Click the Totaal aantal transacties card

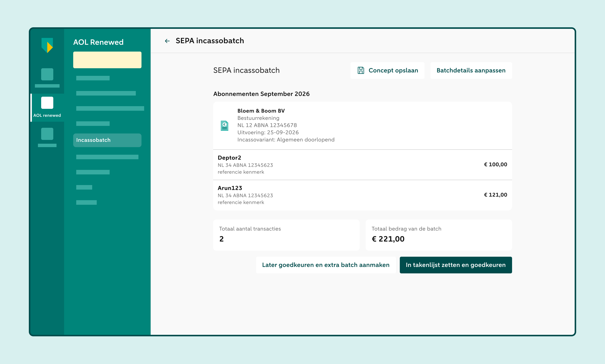(x=286, y=235)
